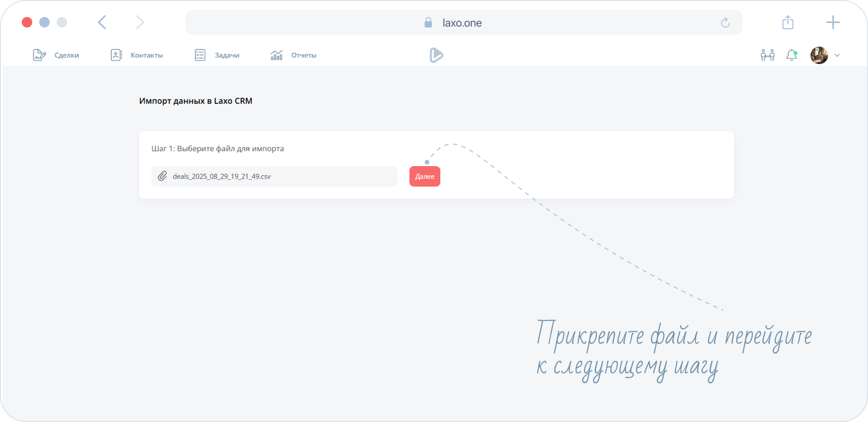
Task: Click the red window close dot
Action: [x=27, y=22]
